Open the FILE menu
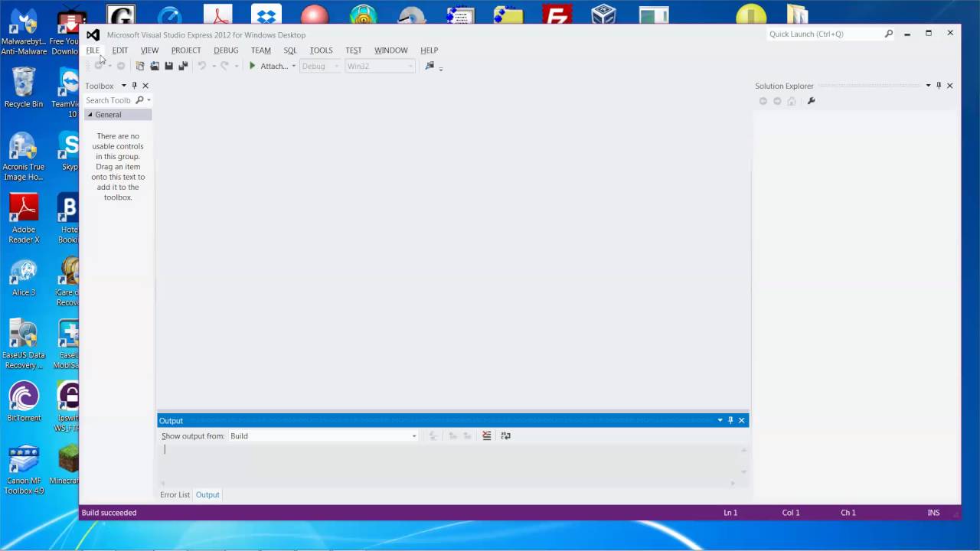980x551 pixels. click(x=93, y=51)
